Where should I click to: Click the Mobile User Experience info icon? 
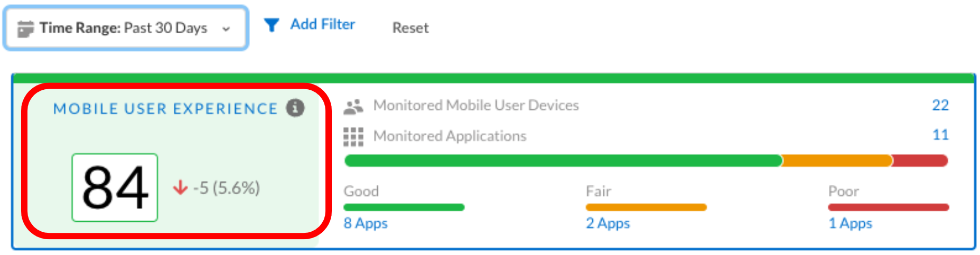[x=295, y=108]
